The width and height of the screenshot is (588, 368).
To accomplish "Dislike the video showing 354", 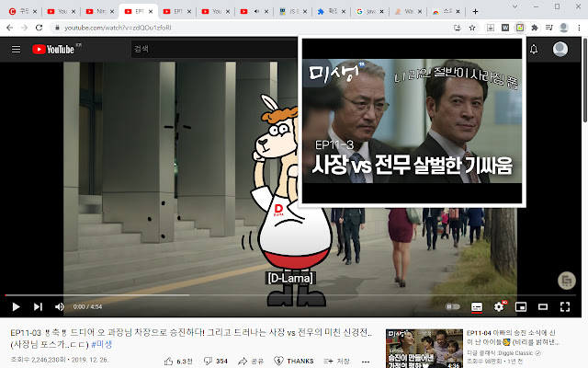I will tap(216, 361).
